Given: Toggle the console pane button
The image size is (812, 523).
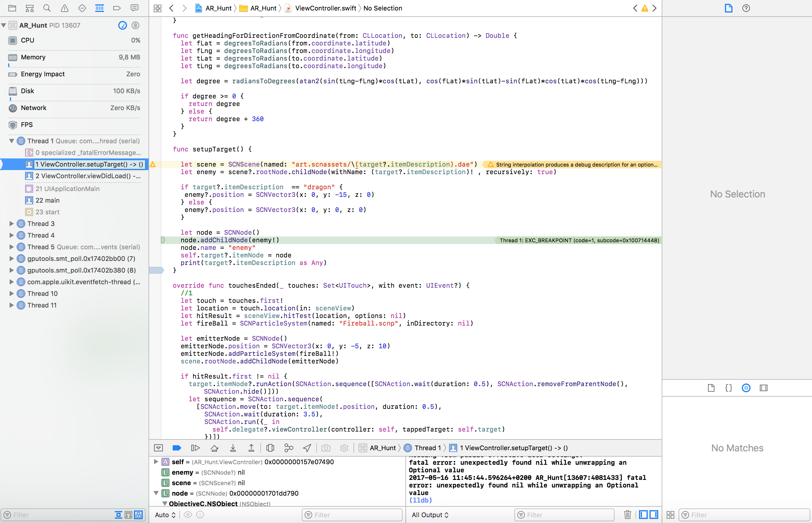Looking at the screenshot, I should [x=654, y=515].
